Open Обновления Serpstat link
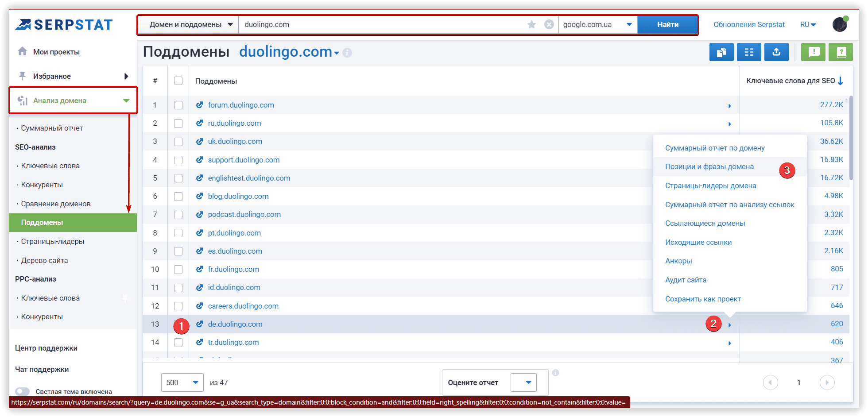 pos(749,24)
